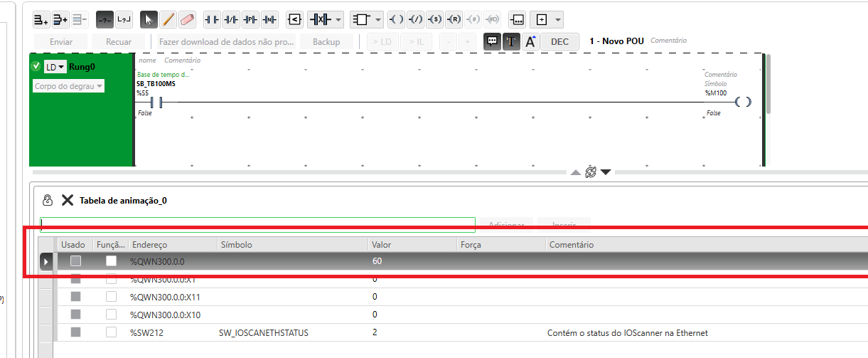Viewport: 868px width, 358px height.
Task: Click the Adicionar button
Action: click(506, 225)
